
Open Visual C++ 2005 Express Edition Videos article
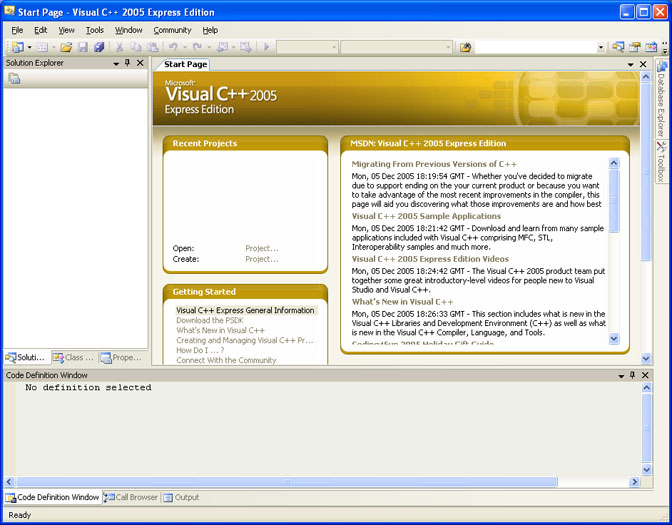(x=430, y=259)
